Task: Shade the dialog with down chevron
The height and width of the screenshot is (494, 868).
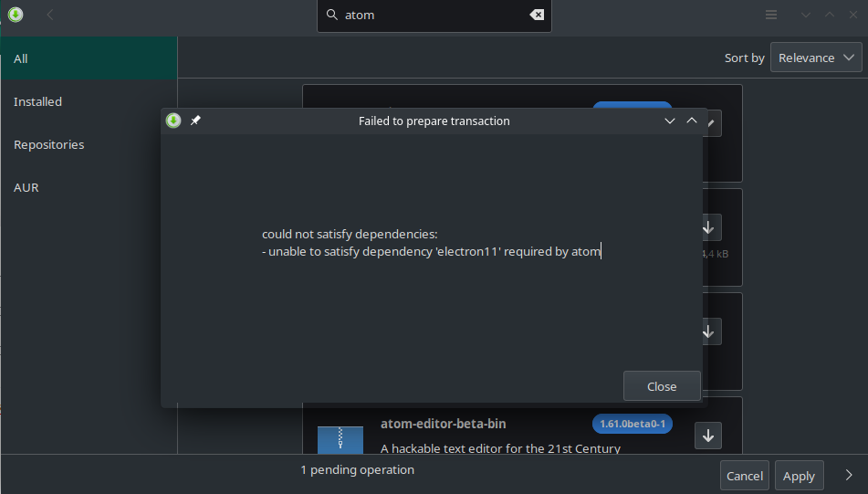Action: pyautogui.click(x=669, y=121)
